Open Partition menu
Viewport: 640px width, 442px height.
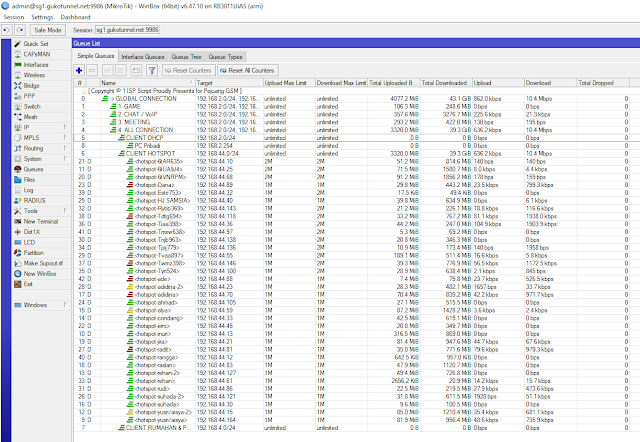click(x=33, y=253)
